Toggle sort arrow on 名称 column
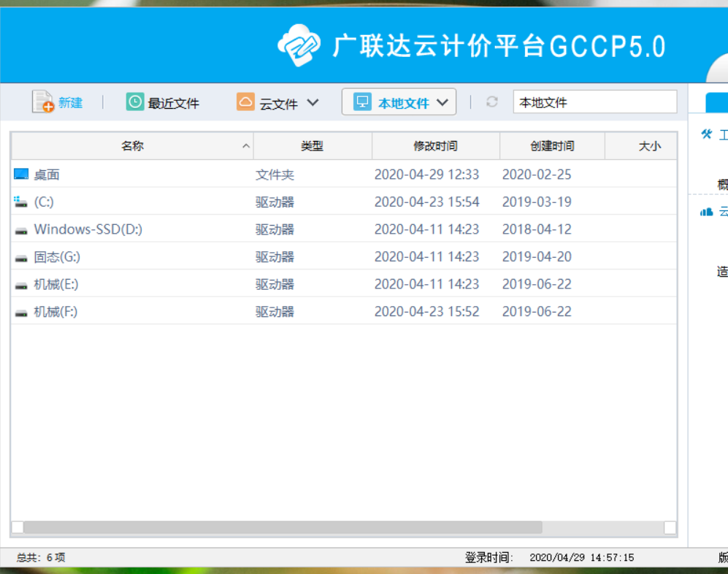 [246, 146]
